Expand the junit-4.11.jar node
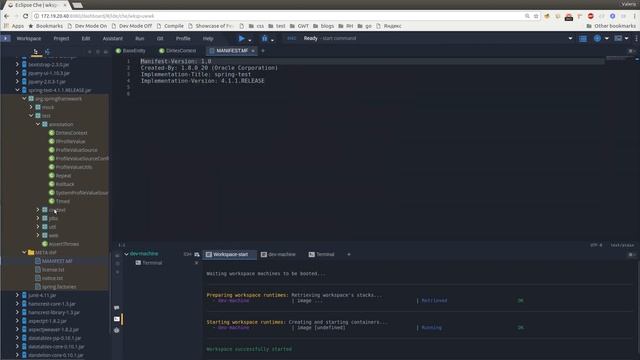Screen dimensions: 640x360 click(x=17, y=295)
